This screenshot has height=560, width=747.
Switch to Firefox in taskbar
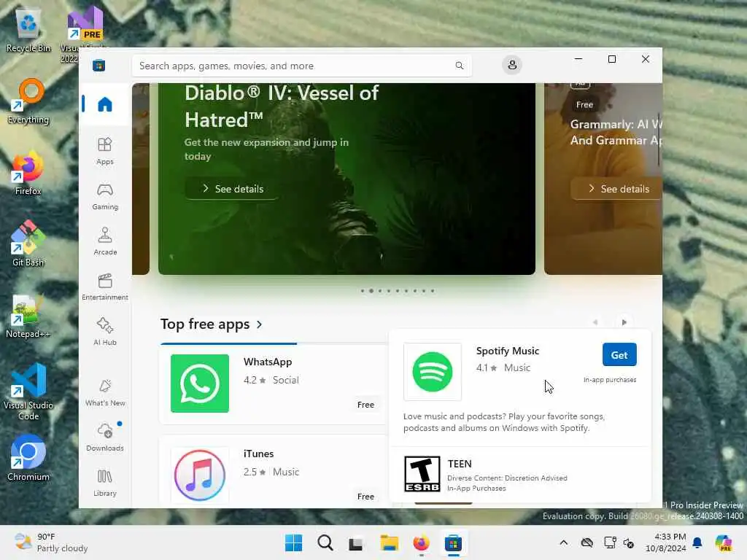pyautogui.click(x=421, y=542)
